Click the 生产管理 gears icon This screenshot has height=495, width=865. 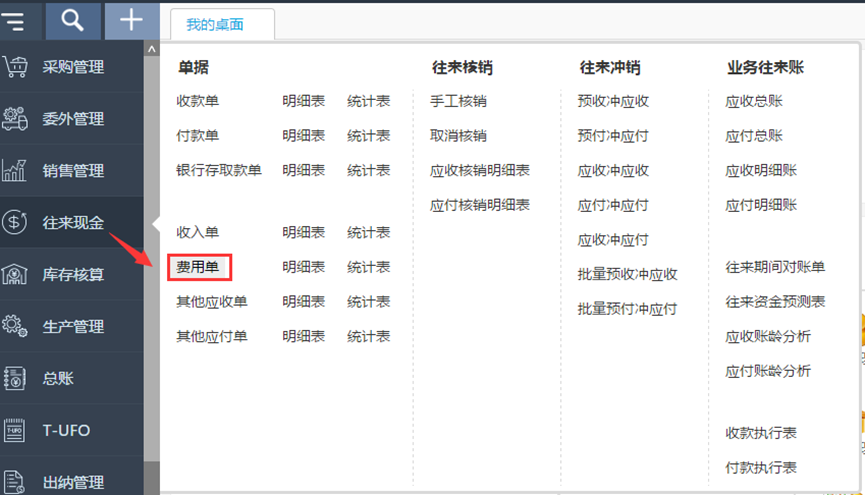pos(14,326)
